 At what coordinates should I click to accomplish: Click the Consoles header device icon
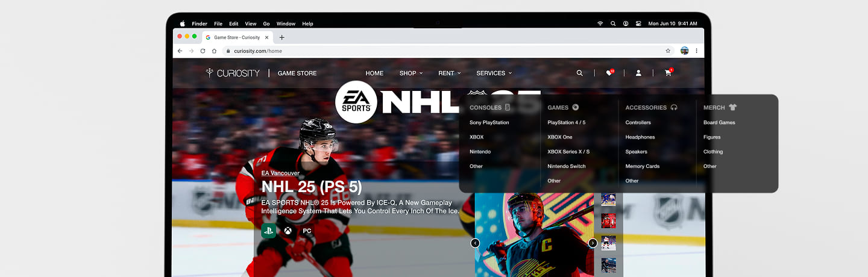pyautogui.click(x=508, y=107)
